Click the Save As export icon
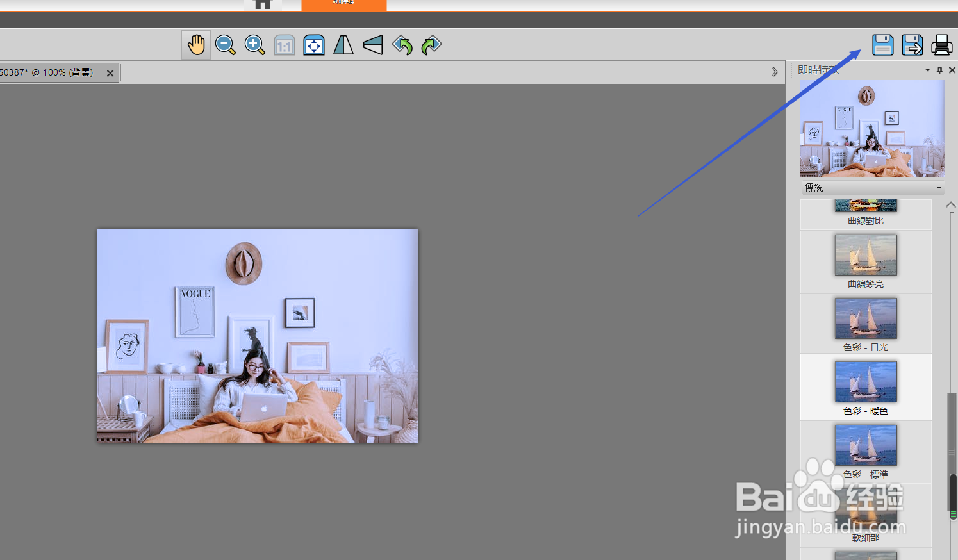The image size is (958, 560). pos(913,45)
